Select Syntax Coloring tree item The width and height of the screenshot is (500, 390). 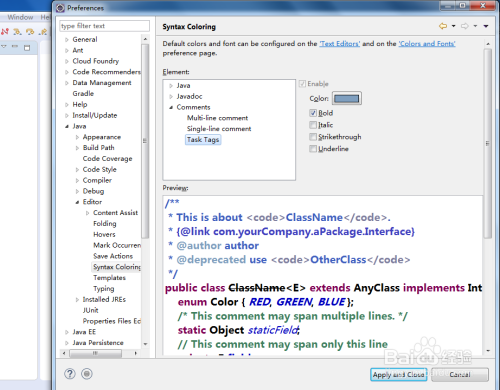point(117,267)
